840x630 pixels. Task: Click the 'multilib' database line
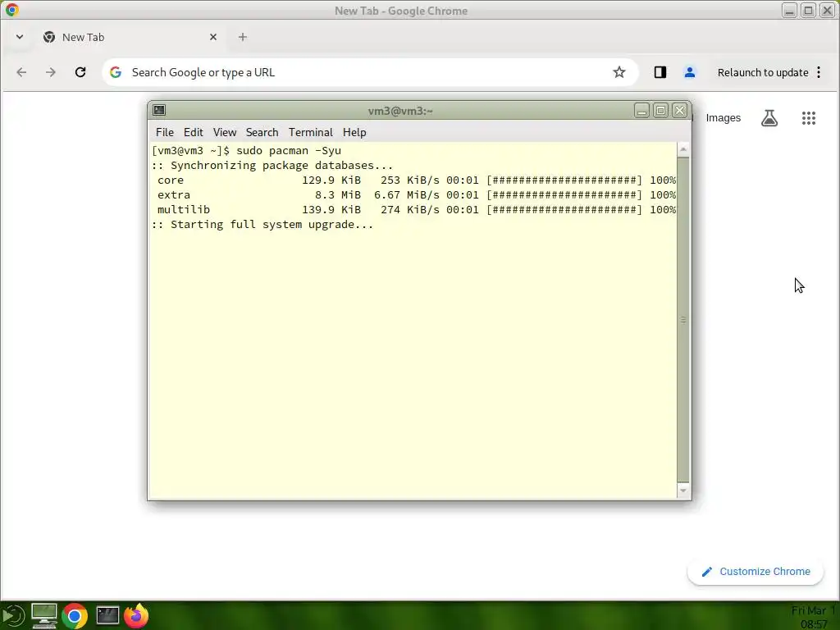click(x=416, y=209)
